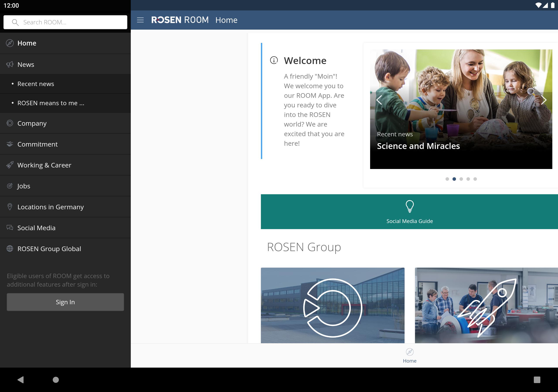
Task: Click the Commitment handshake icon
Action: click(10, 144)
